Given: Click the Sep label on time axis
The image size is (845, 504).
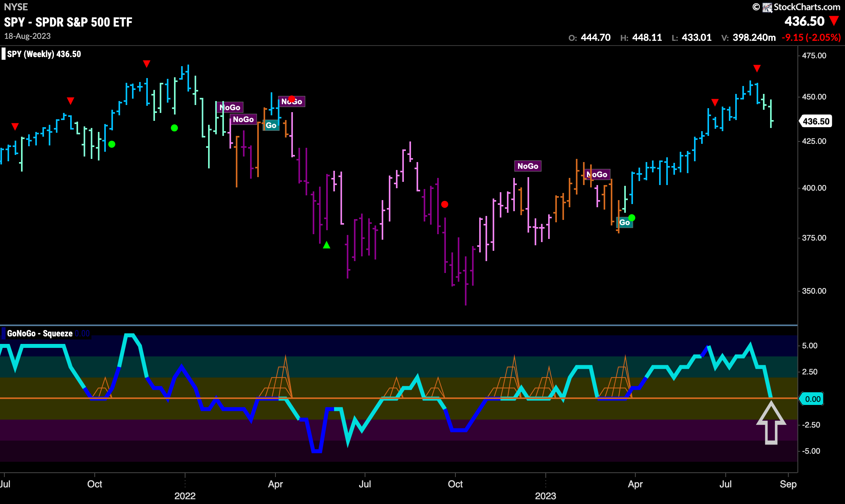Looking at the screenshot, I should [788, 484].
